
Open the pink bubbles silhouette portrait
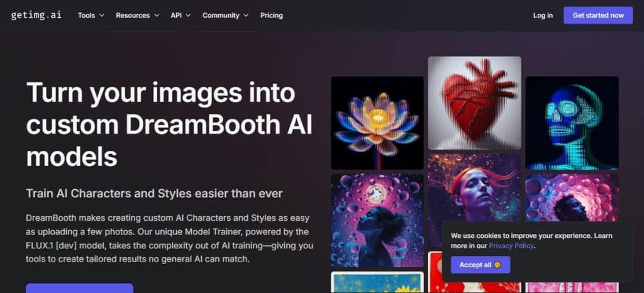point(572,198)
